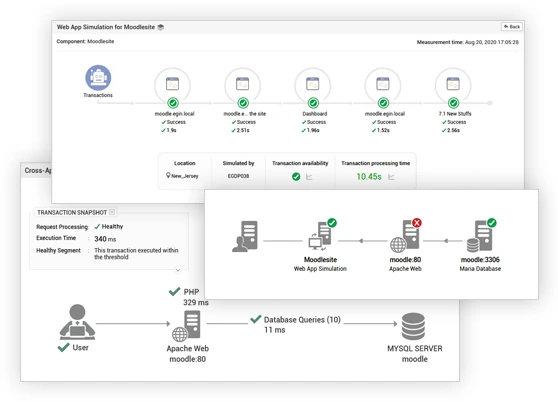Click the moodle:3306 label

(x=480, y=260)
